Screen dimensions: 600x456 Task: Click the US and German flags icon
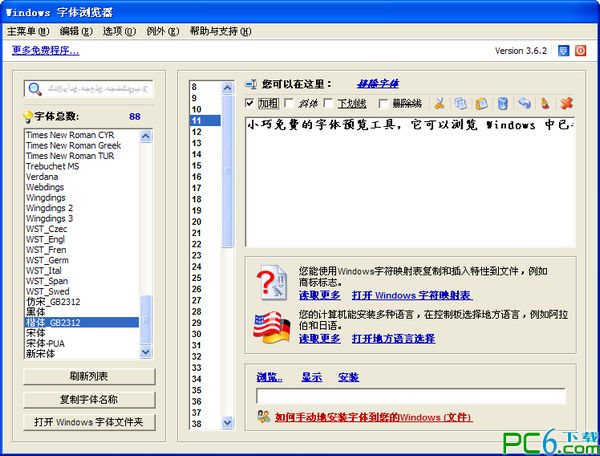[272, 327]
